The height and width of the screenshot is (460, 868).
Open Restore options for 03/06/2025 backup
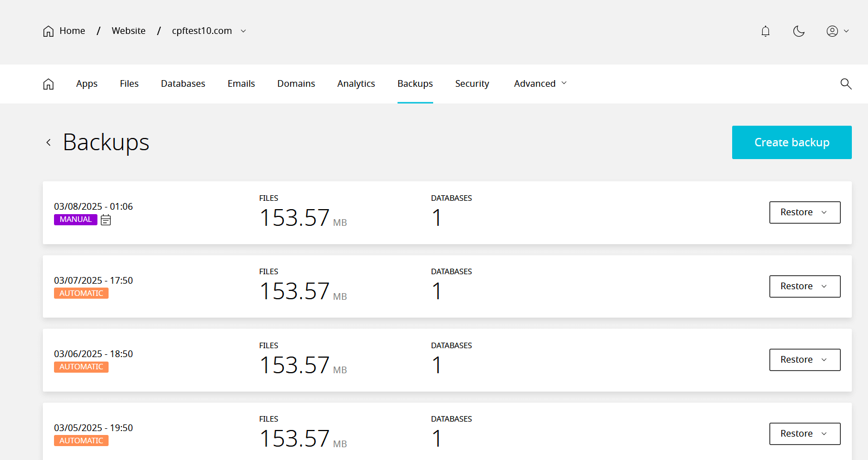[805, 360]
